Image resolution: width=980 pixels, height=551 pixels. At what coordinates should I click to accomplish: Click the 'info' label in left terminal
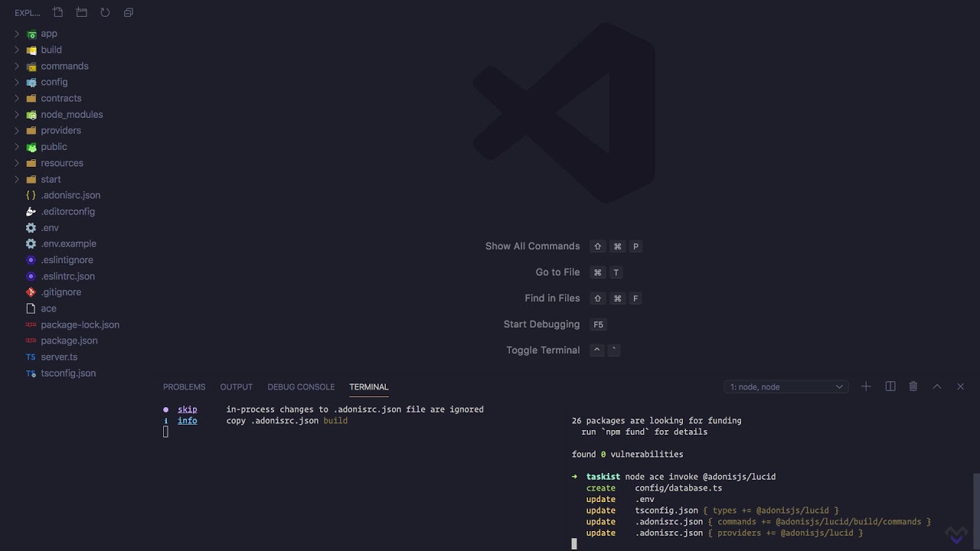[188, 421]
